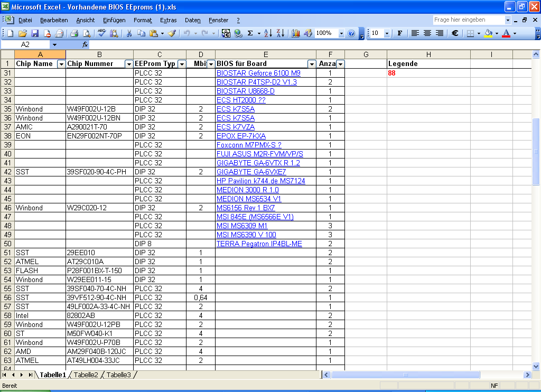The image size is (541, 392).
Task: Open GIGABYTE GA-6VXE7 hyperlink
Action: click(251, 172)
